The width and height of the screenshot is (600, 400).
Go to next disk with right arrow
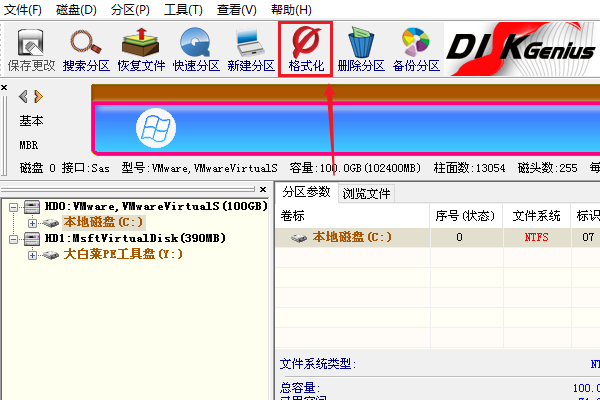pyautogui.click(x=38, y=96)
